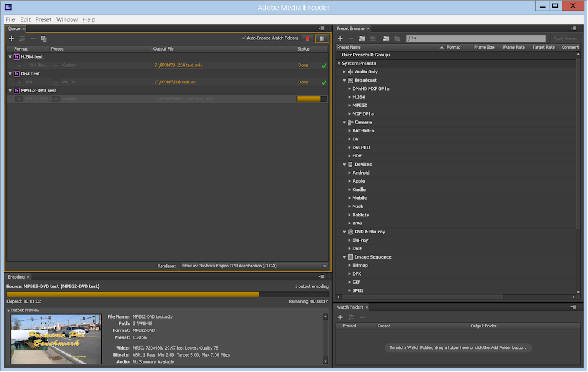Click Add Output icon in Queue toolbar
588x372 pixels.
pos(22,39)
